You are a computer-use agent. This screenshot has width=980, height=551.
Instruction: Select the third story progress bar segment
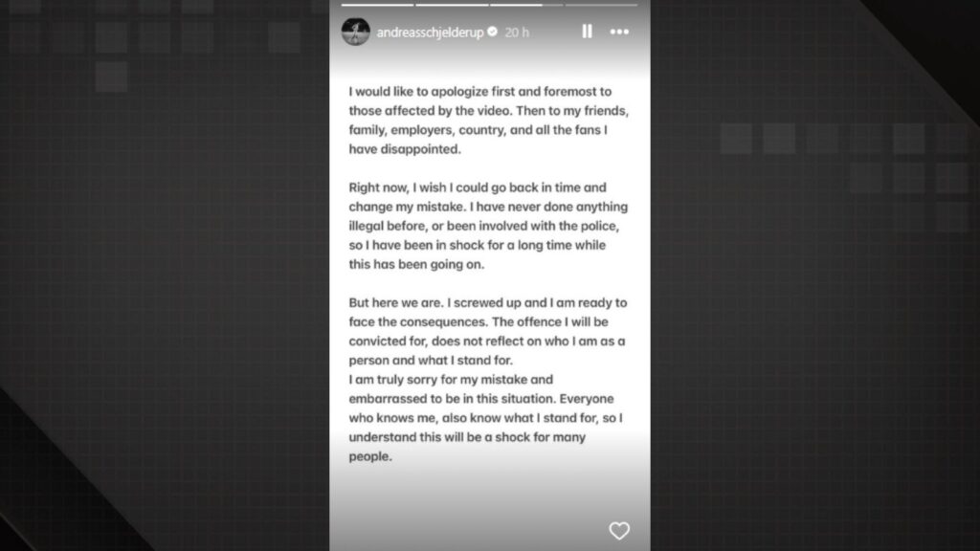coord(527,4)
